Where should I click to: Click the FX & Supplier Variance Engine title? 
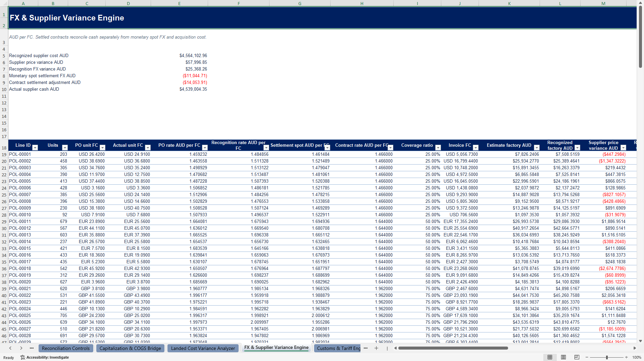67,18
